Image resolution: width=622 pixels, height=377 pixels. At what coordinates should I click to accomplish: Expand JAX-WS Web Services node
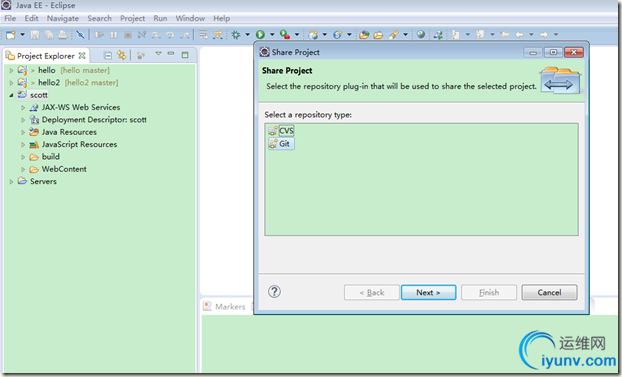pyautogui.click(x=23, y=108)
